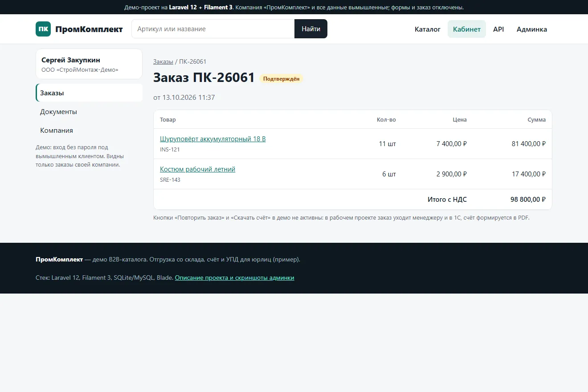Open the ПромКомплект home title
The width and height of the screenshot is (588, 392).
point(89,29)
